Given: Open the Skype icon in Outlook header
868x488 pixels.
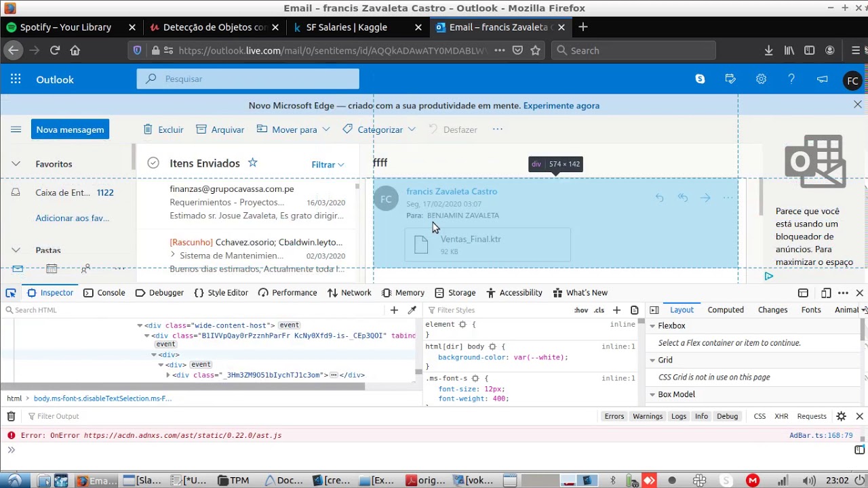Looking at the screenshot, I should (700, 79).
